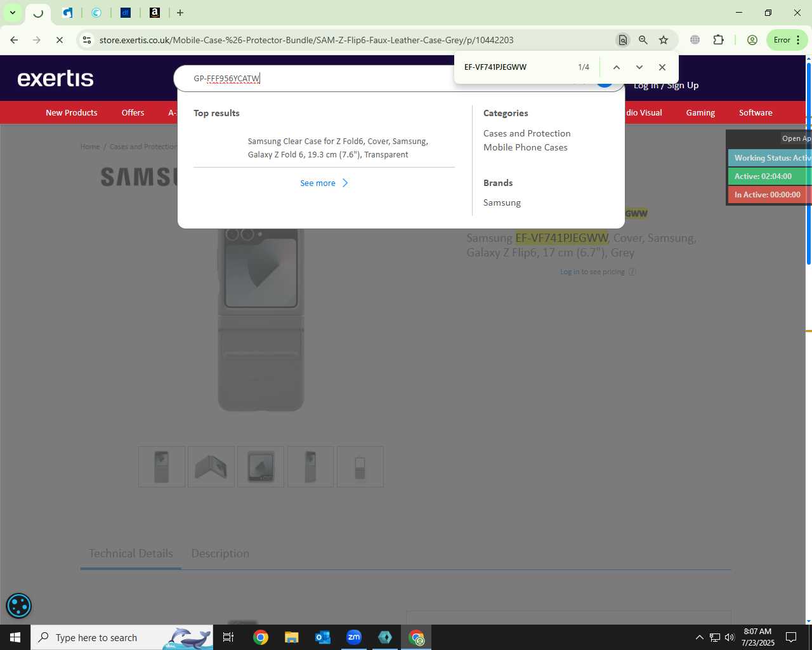The width and height of the screenshot is (812, 650).
Task: Open a new browser tab
Action: (x=180, y=13)
